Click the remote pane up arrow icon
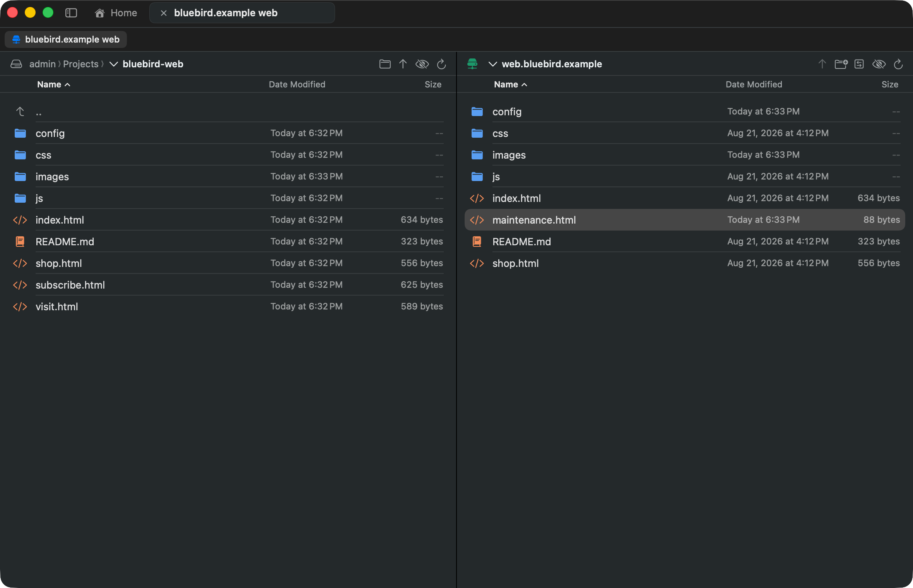Viewport: 913px width, 588px height. 822,64
